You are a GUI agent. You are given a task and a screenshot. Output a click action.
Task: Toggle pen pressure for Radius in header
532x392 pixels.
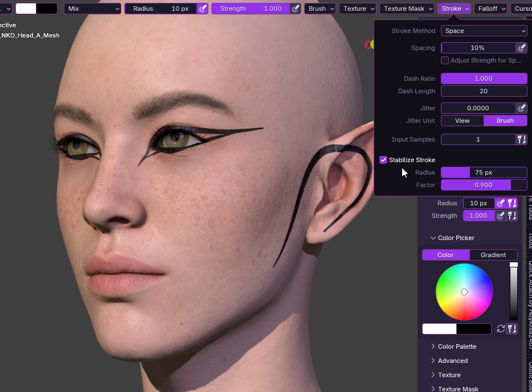202,9
